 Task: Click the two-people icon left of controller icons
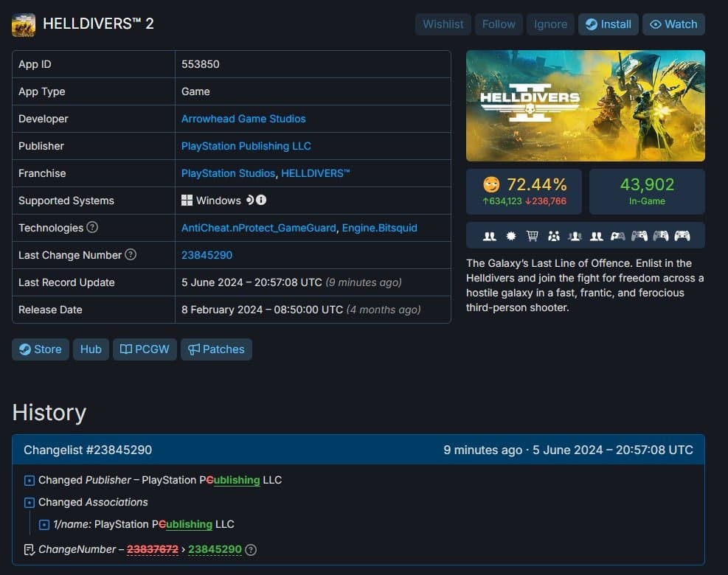click(596, 236)
